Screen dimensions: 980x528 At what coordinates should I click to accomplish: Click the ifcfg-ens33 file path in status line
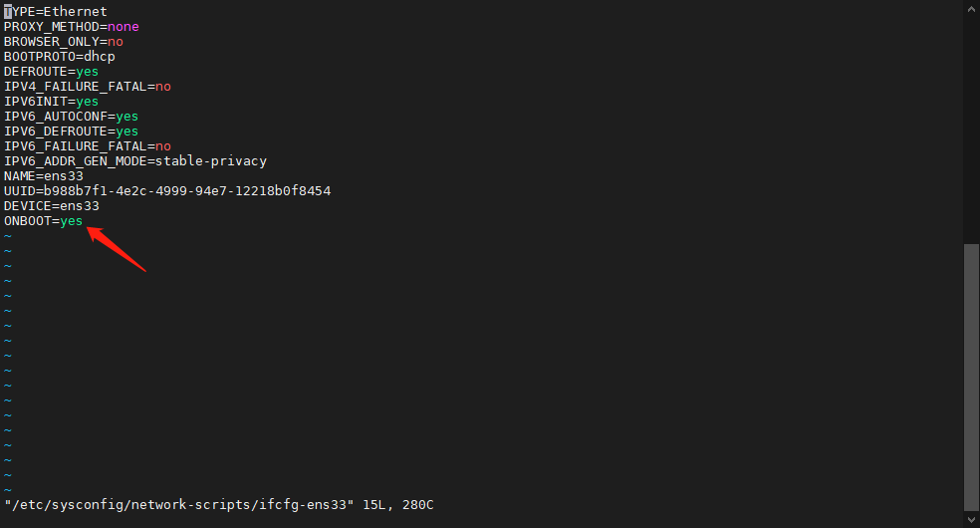coord(179,505)
